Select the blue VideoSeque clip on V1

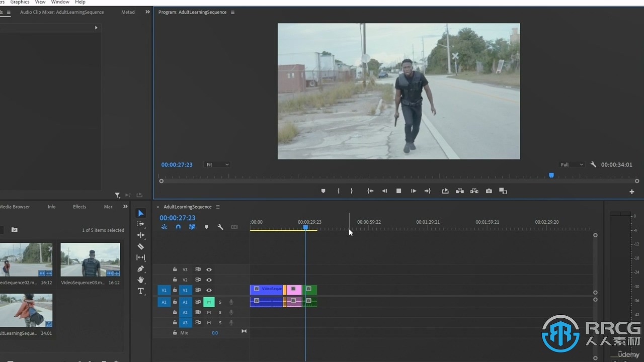pos(266,290)
